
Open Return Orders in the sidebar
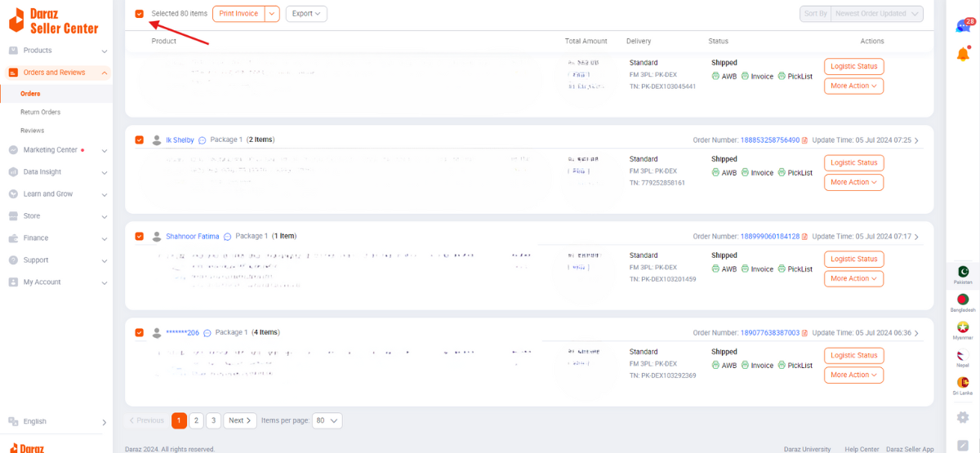(41, 112)
